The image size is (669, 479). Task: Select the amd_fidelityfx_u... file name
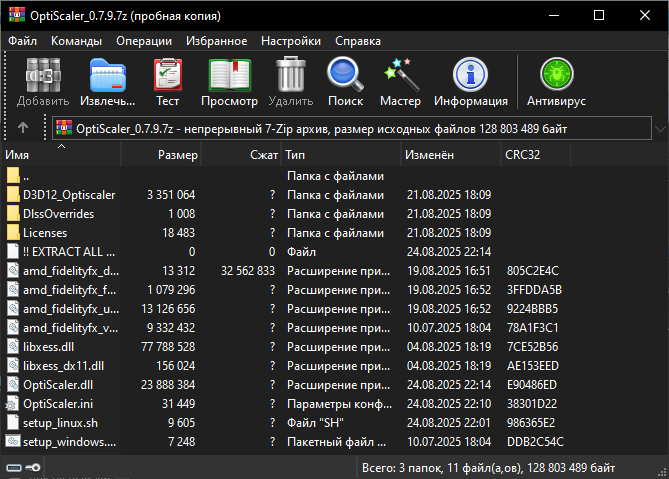pos(71,309)
